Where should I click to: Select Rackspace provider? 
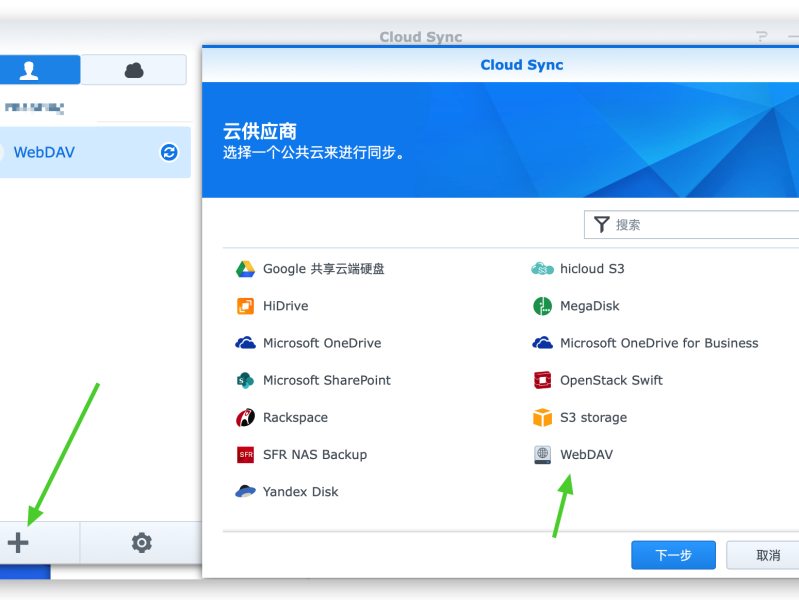coord(295,418)
